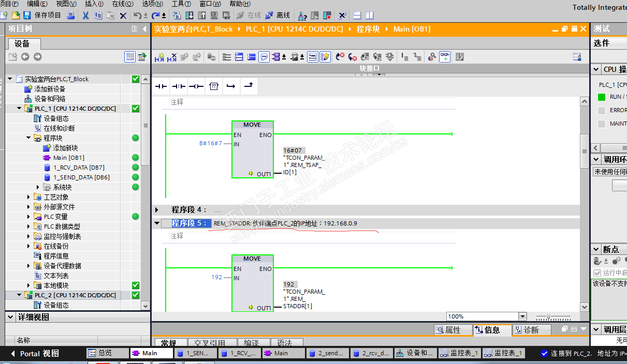
Task: Click the Delete X icon in toolbar
Action: [x=123, y=16]
